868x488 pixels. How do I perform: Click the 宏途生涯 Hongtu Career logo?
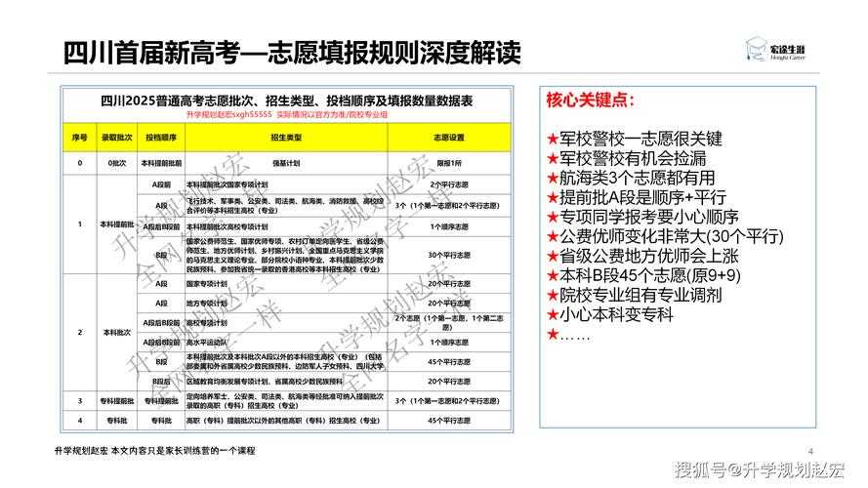pos(775,51)
